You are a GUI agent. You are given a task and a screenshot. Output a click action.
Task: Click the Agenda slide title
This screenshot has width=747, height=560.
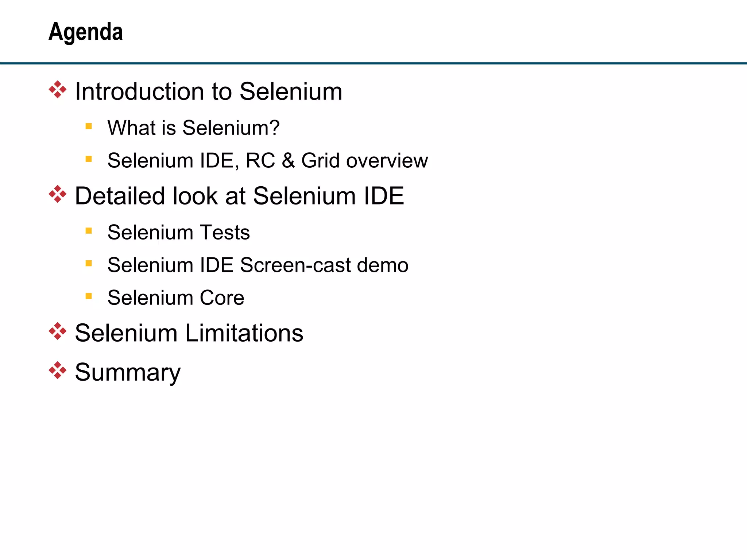[86, 32]
